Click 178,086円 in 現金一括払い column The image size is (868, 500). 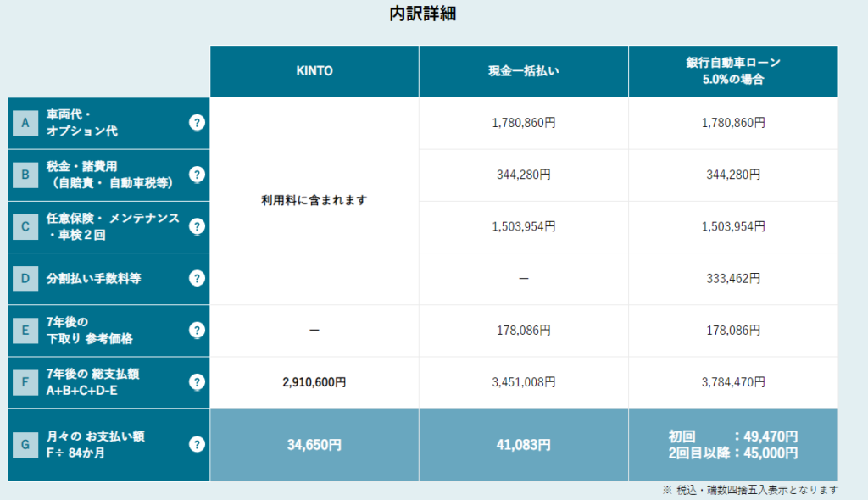pyautogui.click(x=524, y=331)
